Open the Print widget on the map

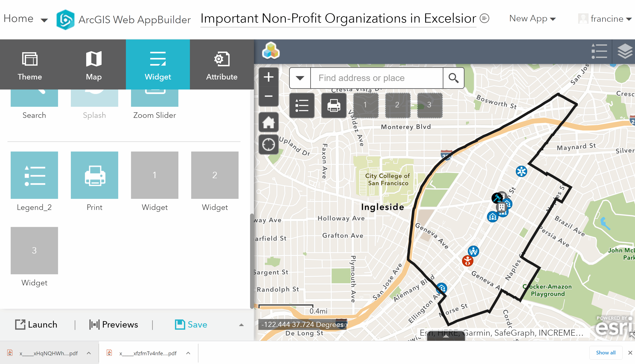[x=334, y=105]
